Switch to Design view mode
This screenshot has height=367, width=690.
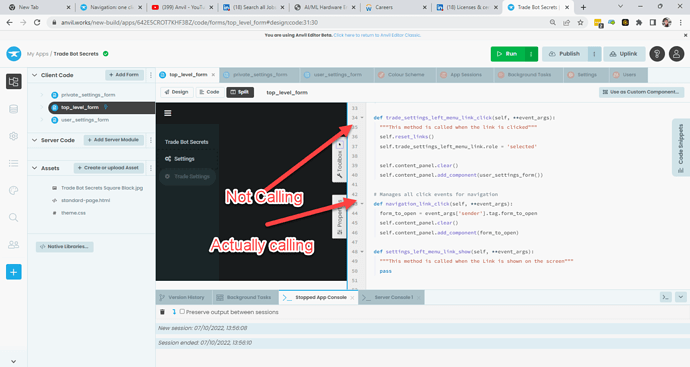click(x=176, y=92)
